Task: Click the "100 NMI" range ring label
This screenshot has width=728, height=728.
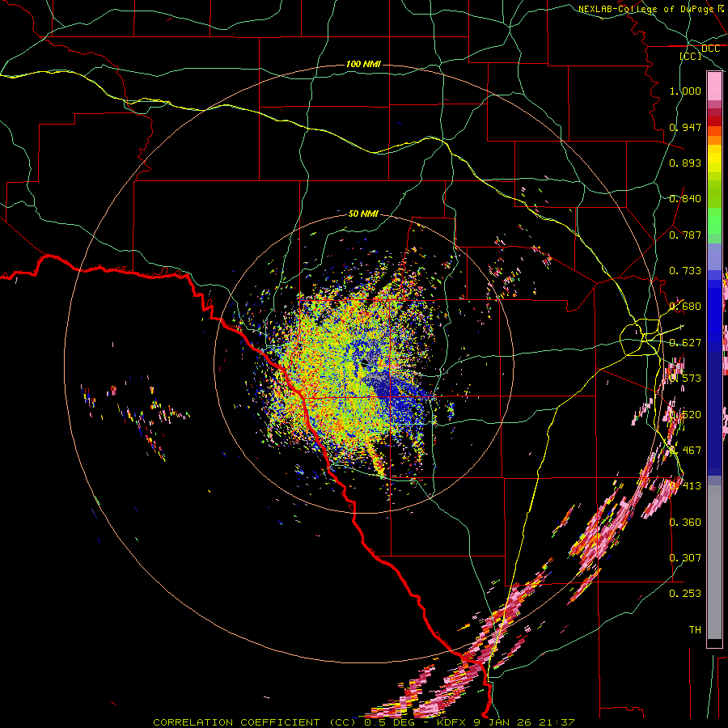Action: click(363, 64)
